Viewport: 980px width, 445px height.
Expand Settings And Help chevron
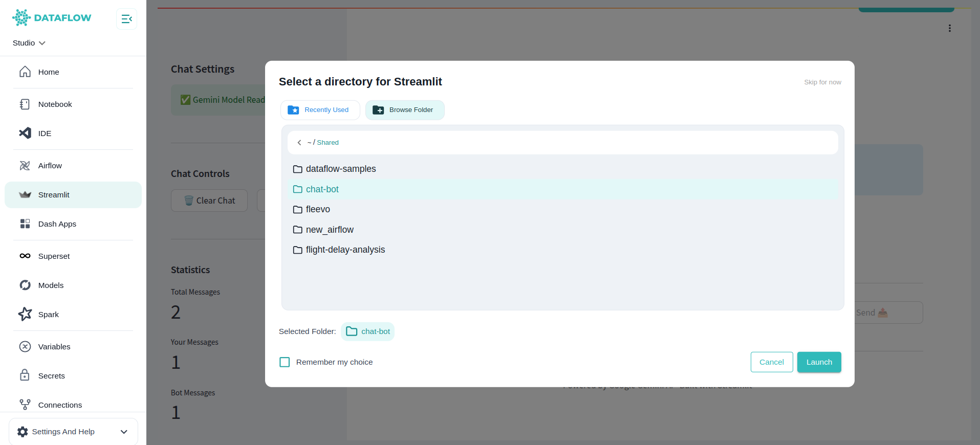[124, 432]
